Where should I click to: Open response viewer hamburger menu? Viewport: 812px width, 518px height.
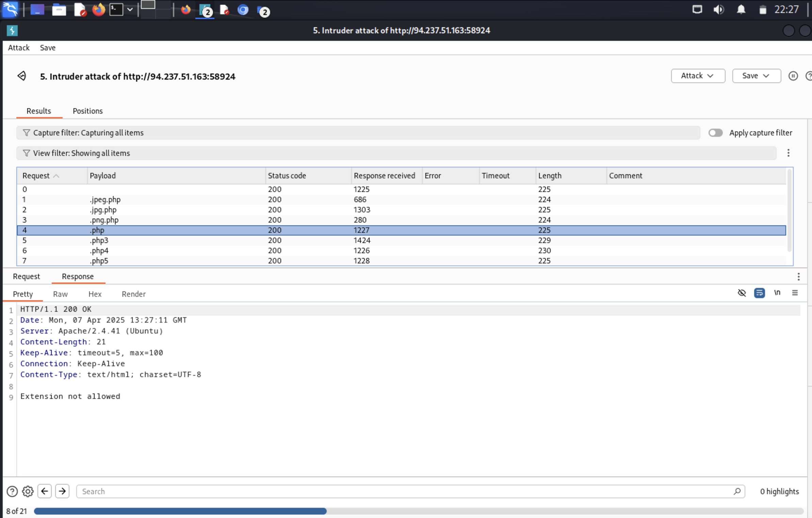(x=795, y=293)
